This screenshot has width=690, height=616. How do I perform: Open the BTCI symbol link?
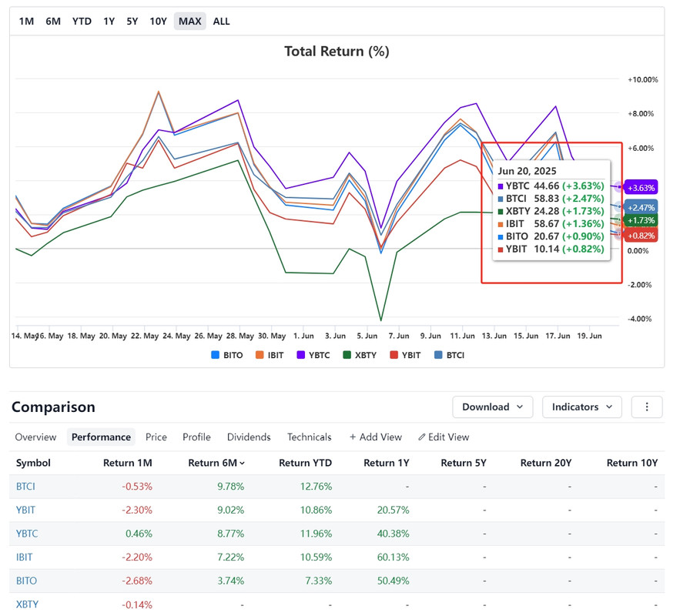click(x=25, y=487)
